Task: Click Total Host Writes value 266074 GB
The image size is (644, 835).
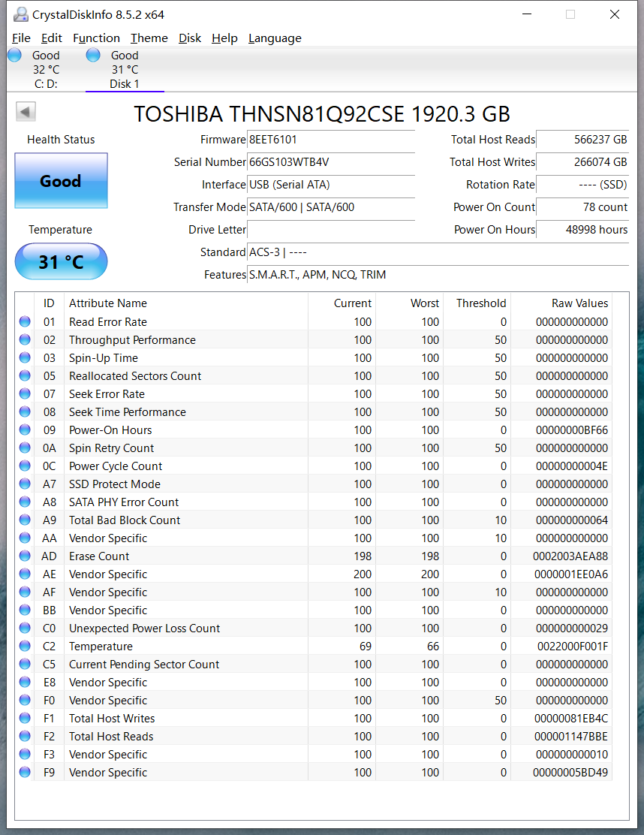Action: 582,162
